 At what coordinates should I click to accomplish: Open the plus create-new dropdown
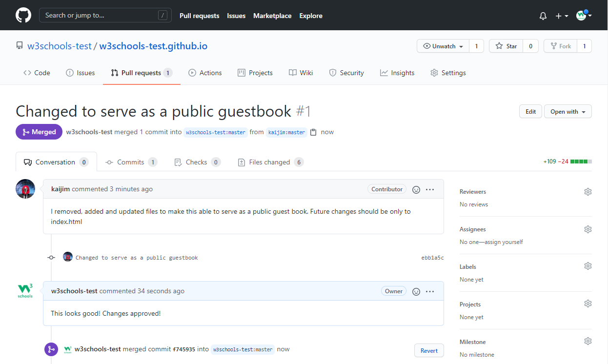coord(562,16)
